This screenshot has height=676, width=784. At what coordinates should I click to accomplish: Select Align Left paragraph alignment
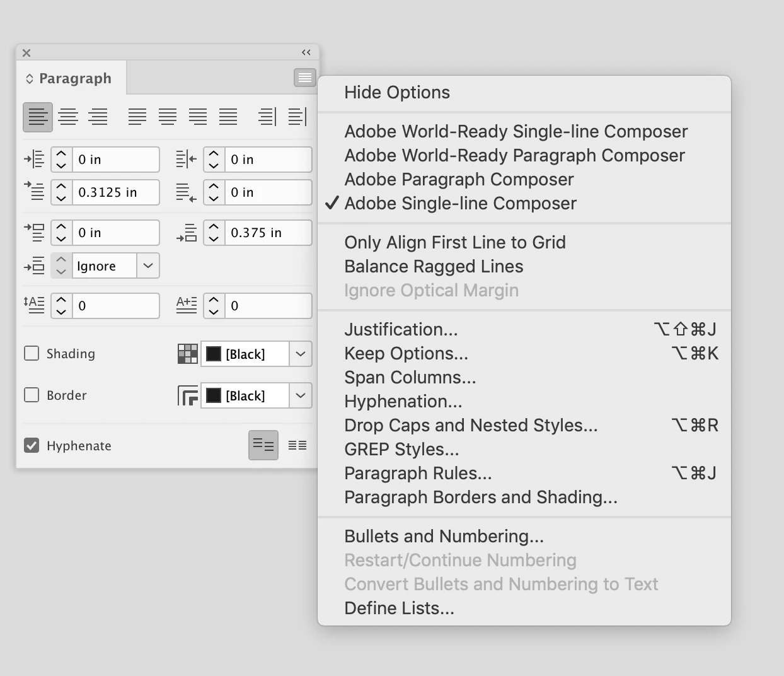(x=38, y=117)
